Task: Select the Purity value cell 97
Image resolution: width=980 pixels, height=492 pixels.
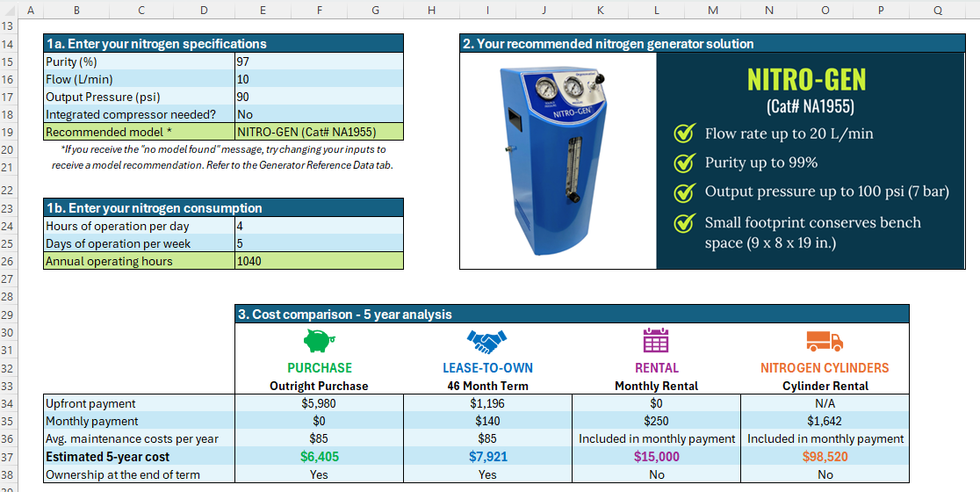Action: [x=319, y=61]
